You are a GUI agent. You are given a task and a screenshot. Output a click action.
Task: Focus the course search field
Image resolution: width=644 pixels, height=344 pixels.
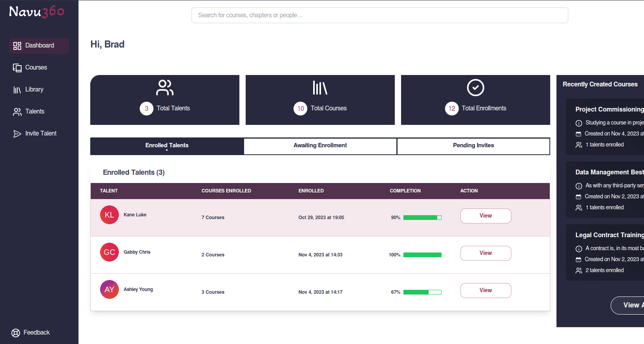(x=379, y=15)
